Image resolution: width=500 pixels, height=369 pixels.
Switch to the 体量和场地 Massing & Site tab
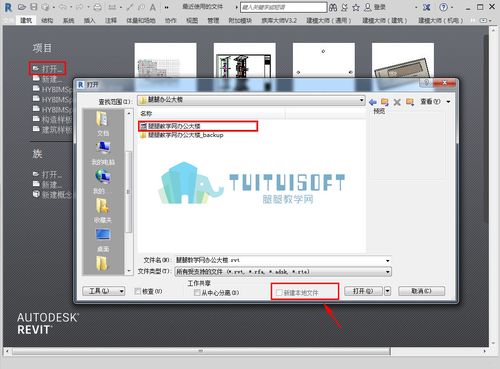pos(141,21)
